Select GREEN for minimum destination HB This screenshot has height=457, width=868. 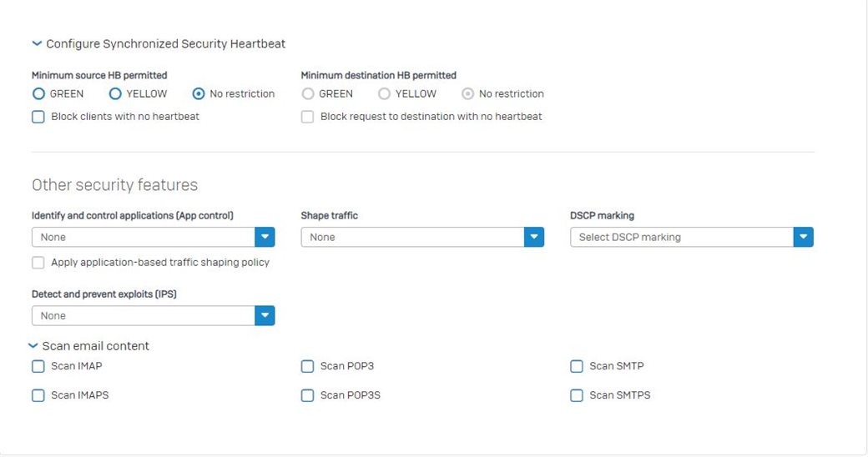308,94
